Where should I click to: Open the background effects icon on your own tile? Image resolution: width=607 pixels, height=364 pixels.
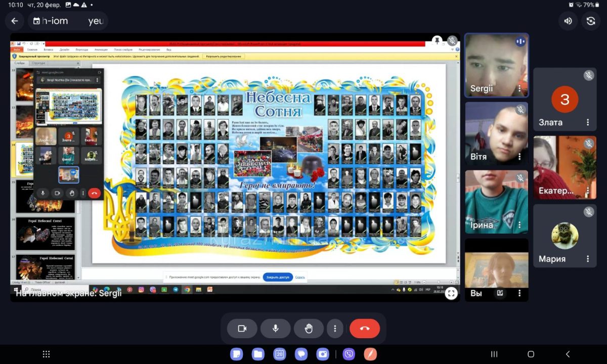(x=500, y=293)
